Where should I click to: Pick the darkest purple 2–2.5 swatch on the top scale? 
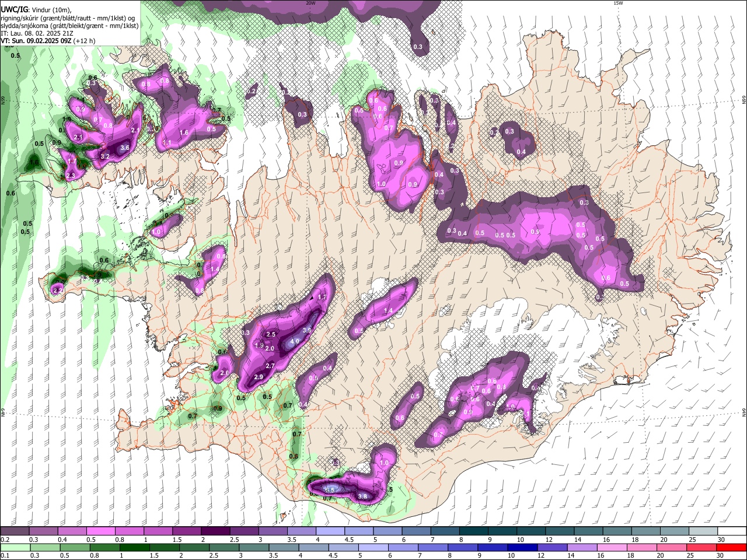coord(215,531)
